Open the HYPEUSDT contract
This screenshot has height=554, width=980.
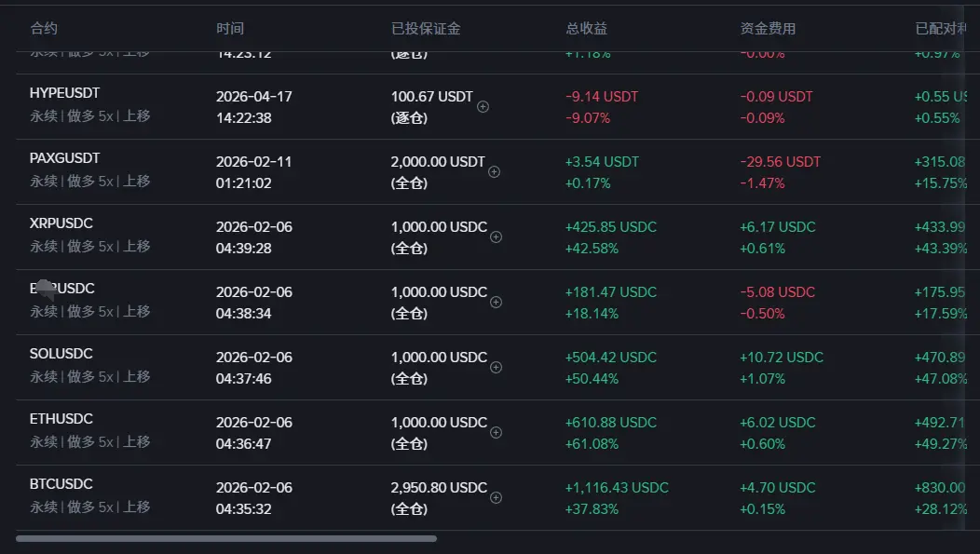(64, 93)
